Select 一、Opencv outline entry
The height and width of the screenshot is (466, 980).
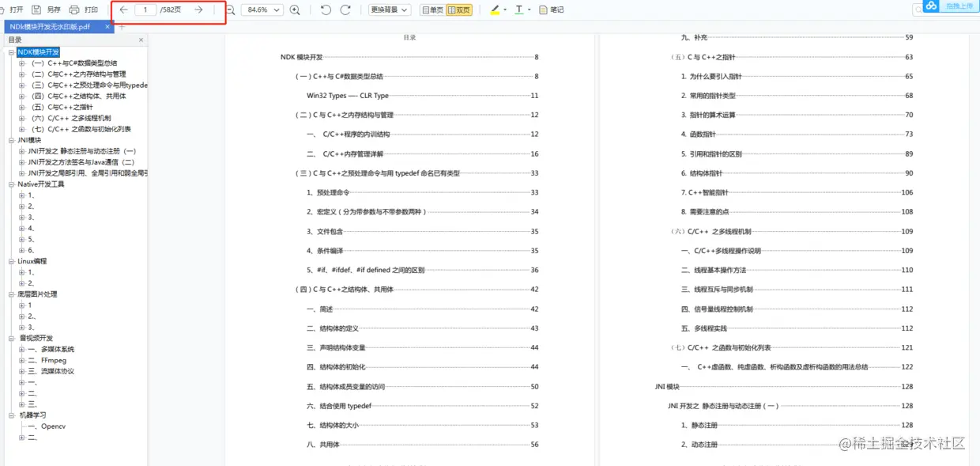point(47,426)
